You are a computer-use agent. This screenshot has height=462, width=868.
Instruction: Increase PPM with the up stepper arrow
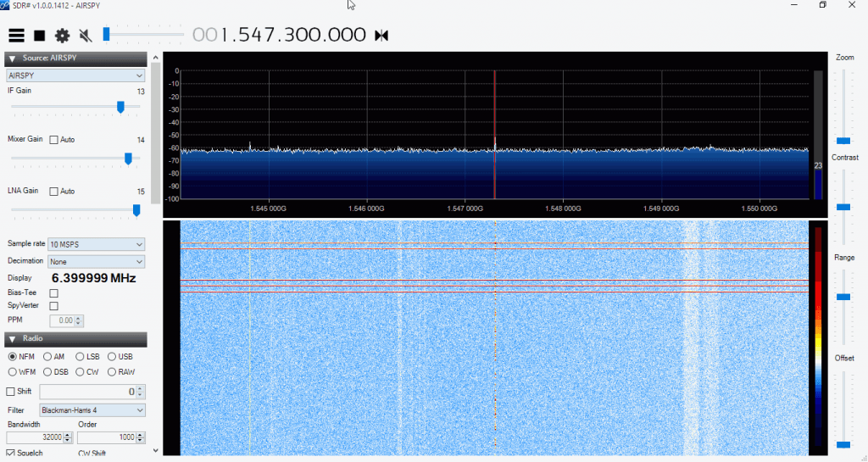tap(79, 318)
